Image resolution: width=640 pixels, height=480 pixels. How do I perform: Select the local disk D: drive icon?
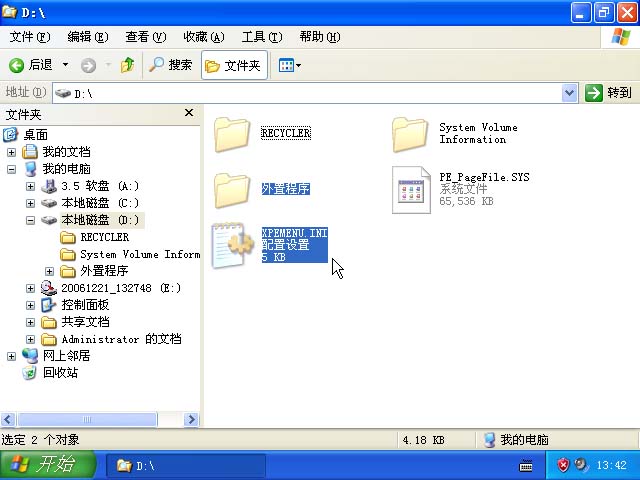click(x=49, y=220)
